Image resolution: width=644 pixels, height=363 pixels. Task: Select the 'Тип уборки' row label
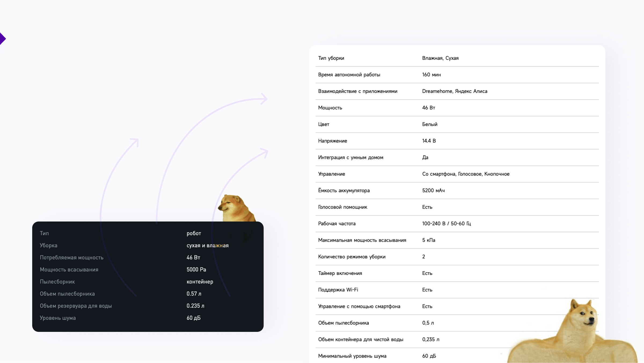click(x=331, y=58)
